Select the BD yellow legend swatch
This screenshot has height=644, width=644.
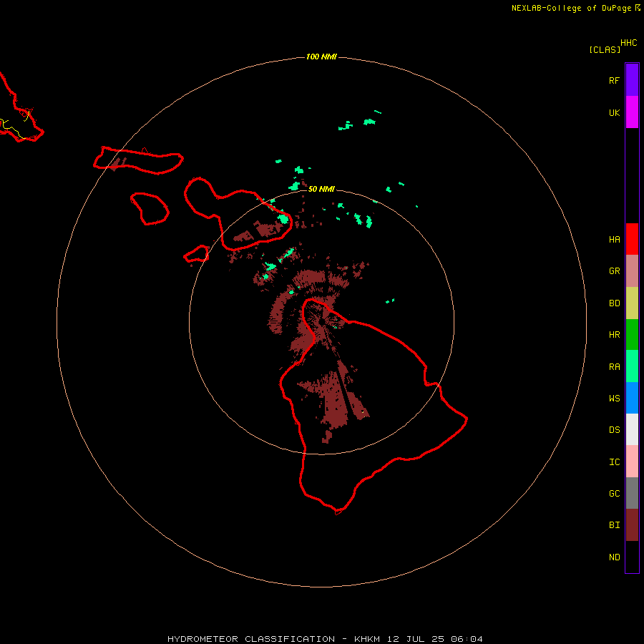632,303
